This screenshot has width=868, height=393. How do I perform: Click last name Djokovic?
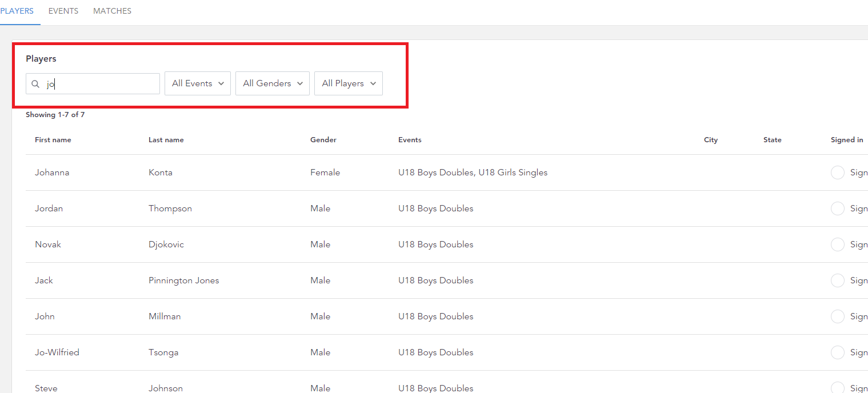[166, 244]
